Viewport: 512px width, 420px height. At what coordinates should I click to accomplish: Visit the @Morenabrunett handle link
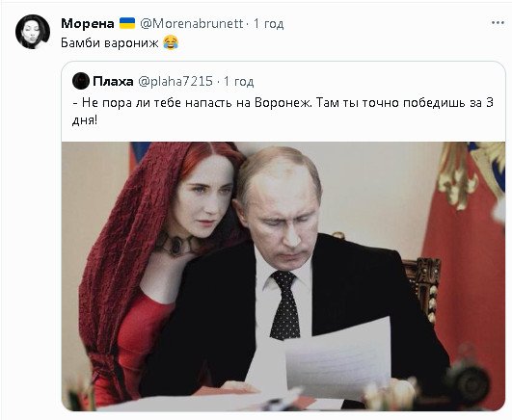coord(192,23)
